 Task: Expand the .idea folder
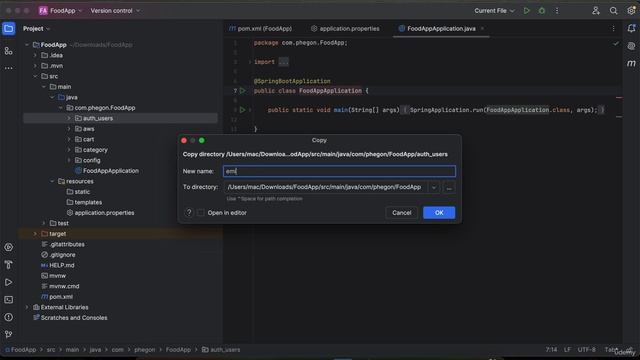coord(36,55)
